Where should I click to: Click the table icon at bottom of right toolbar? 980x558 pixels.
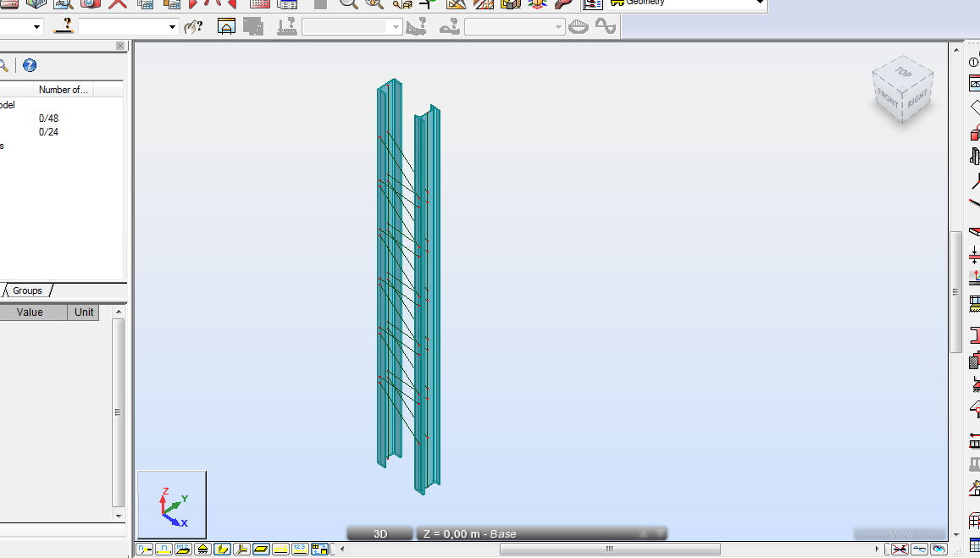(976, 544)
